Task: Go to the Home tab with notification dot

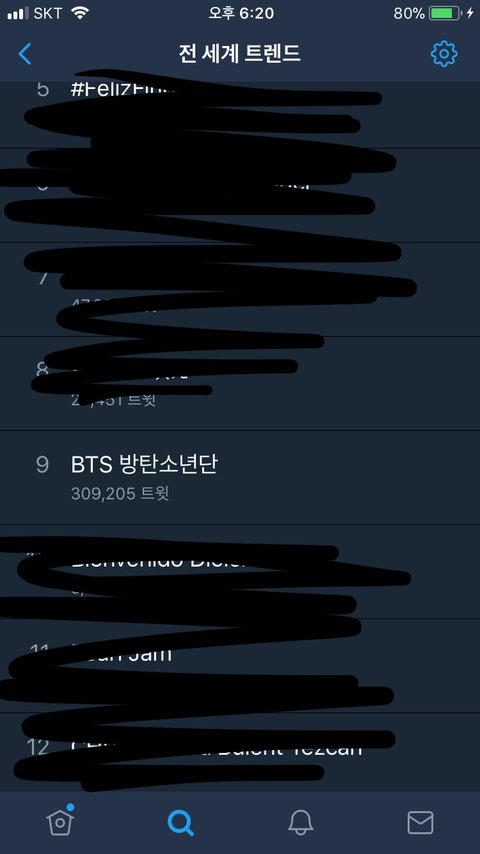Action: [60, 821]
